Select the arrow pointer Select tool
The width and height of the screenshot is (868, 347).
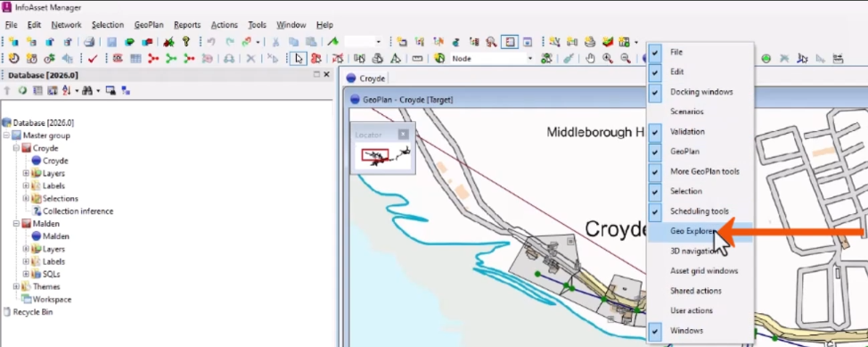(x=299, y=58)
